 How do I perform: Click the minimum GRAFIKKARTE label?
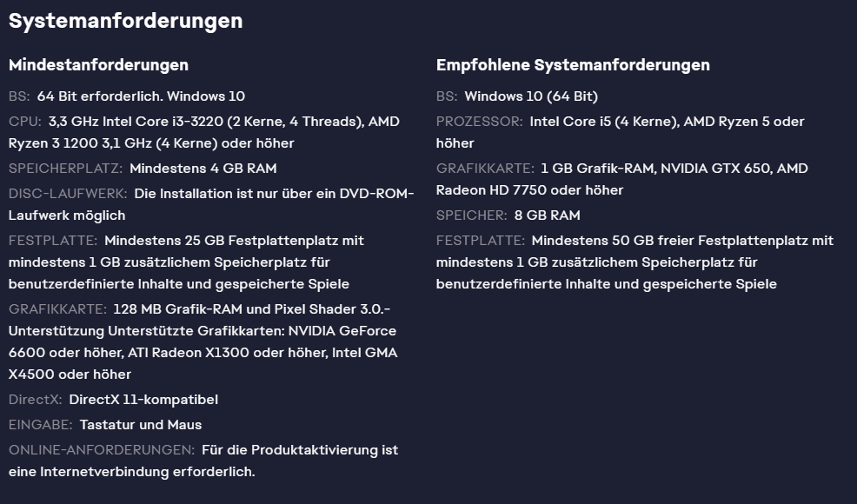coord(58,309)
